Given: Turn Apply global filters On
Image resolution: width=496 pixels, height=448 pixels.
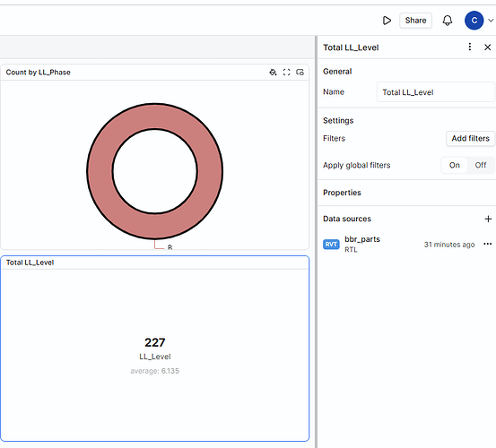Looking at the screenshot, I should [454, 165].
